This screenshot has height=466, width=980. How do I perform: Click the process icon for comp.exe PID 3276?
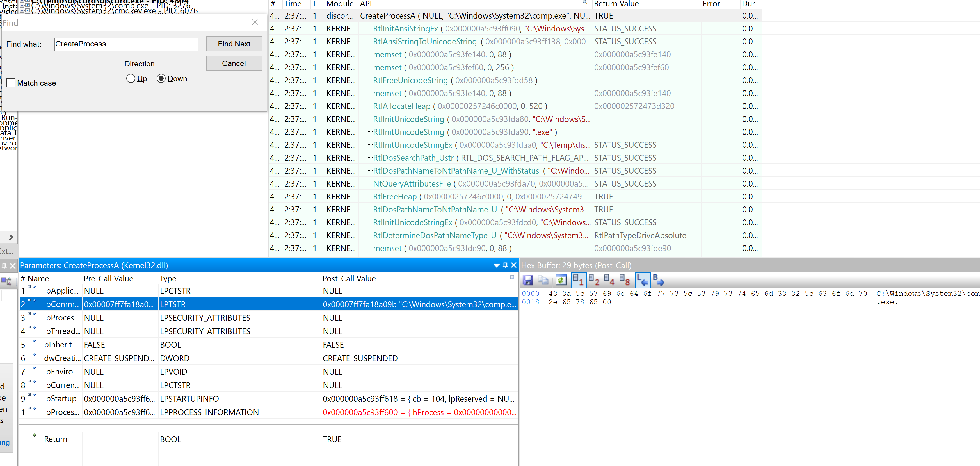pos(28,5)
